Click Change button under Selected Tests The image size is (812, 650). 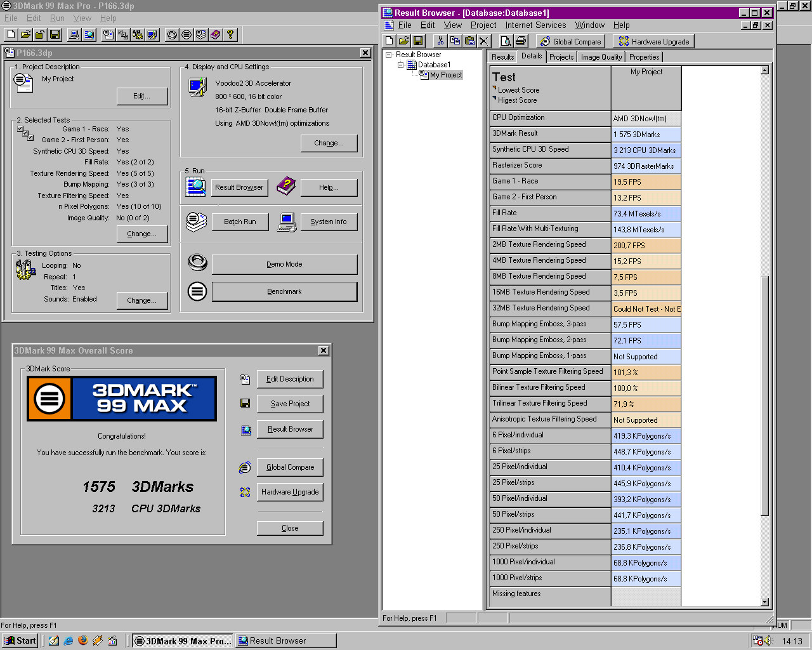coord(142,234)
